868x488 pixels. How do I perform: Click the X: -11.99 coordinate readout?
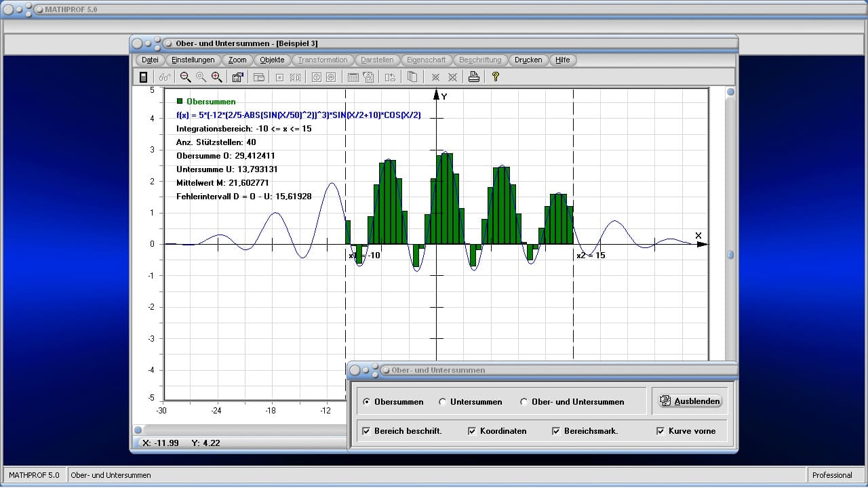click(x=161, y=443)
